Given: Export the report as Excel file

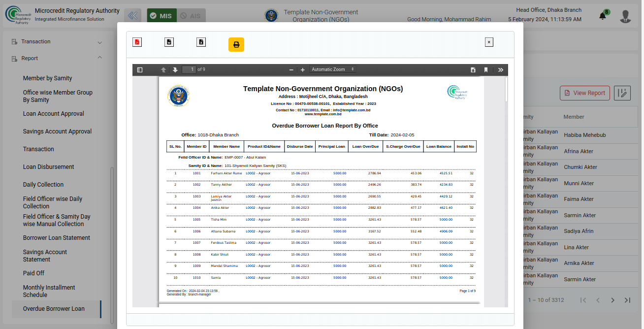Looking at the screenshot, I should pos(201,42).
